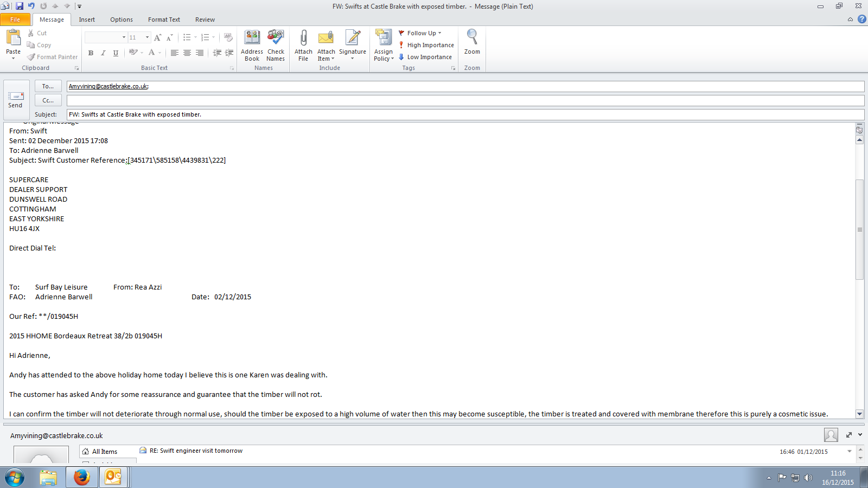This screenshot has height=488, width=868.
Task: Open Outlook Help question mark
Action: pyautogui.click(x=861, y=19)
